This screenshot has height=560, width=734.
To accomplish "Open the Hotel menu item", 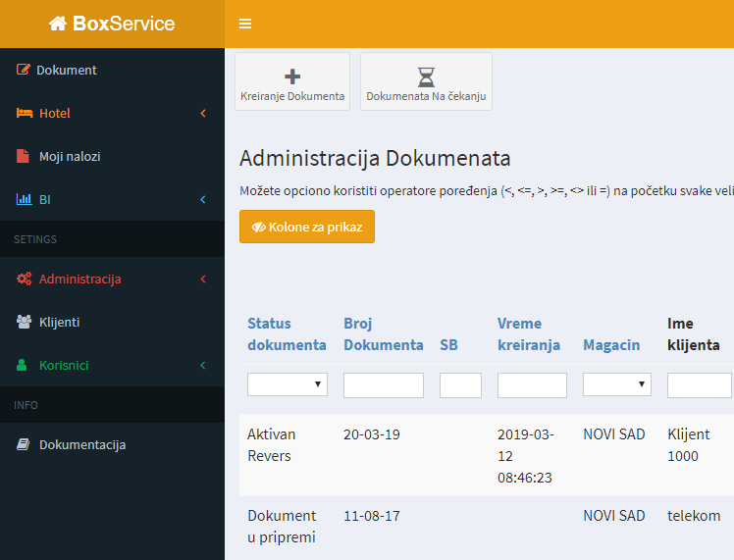I will (x=112, y=113).
